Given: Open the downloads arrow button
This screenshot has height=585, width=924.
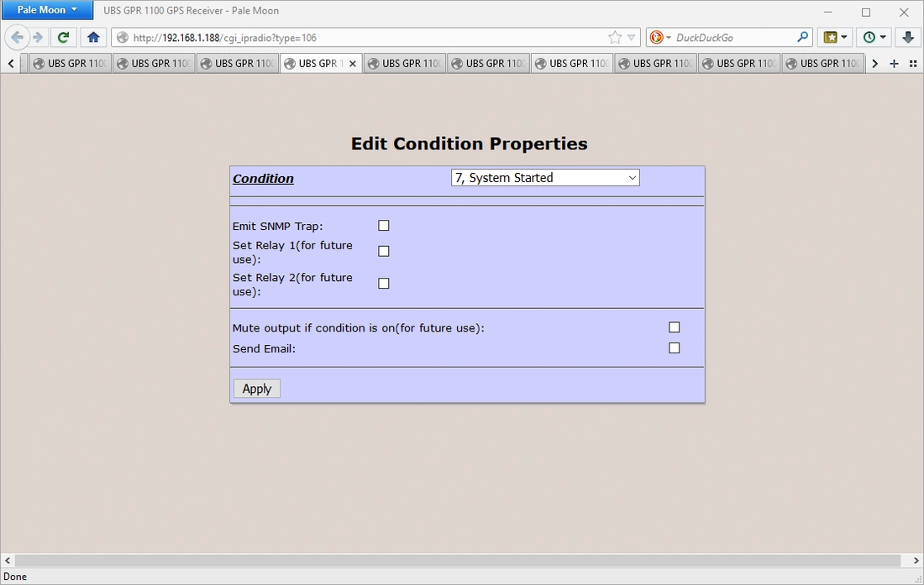Looking at the screenshot, I should (x=907, y=38).
